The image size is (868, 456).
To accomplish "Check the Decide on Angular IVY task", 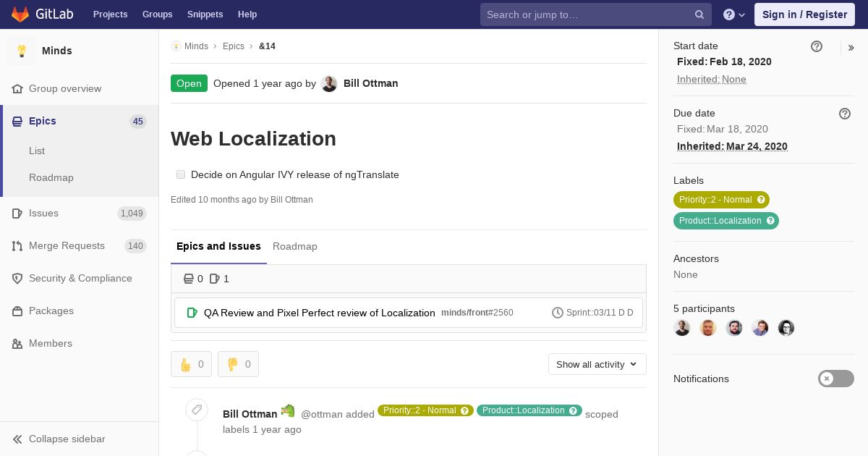I will pos(181,174).
